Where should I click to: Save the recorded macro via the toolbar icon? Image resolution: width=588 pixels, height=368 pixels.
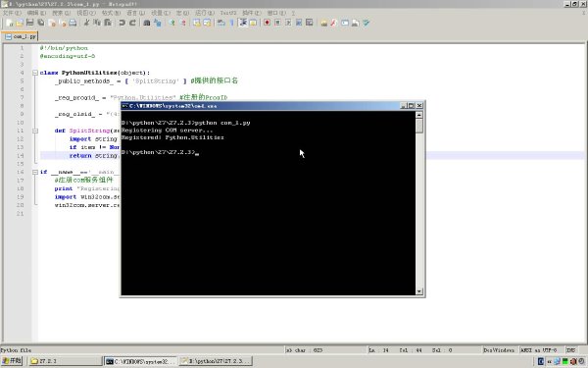[x=310, y=23]
